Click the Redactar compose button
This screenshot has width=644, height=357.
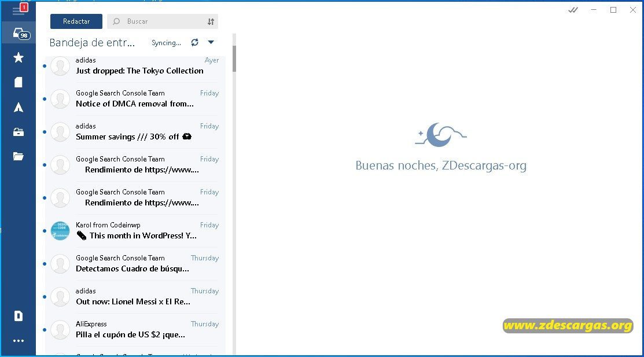76,21
